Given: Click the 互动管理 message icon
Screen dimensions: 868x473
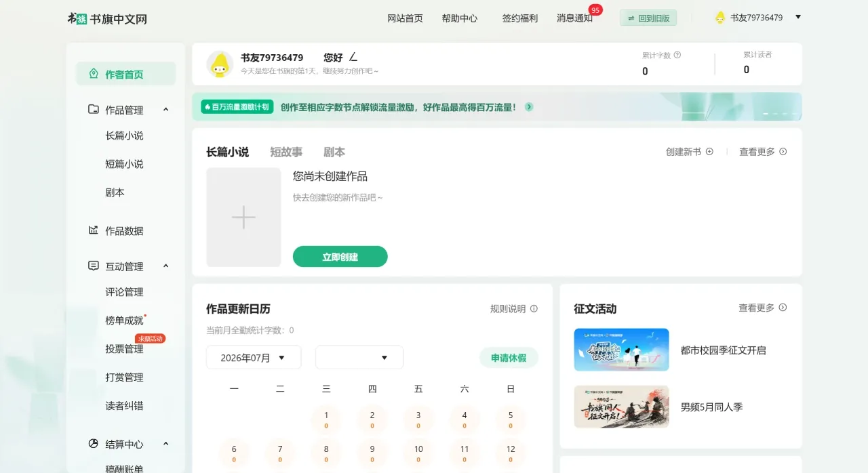Looking at the screenshot, I should coord(94,266).
